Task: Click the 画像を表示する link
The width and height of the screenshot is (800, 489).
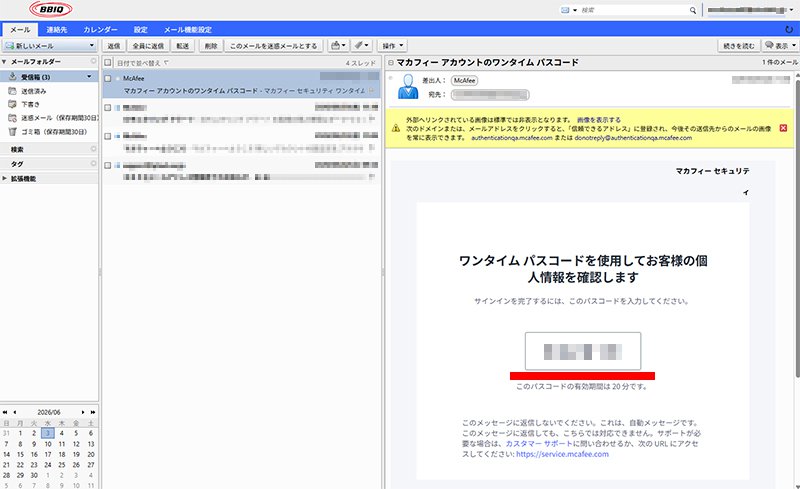Action: [598, 119]
